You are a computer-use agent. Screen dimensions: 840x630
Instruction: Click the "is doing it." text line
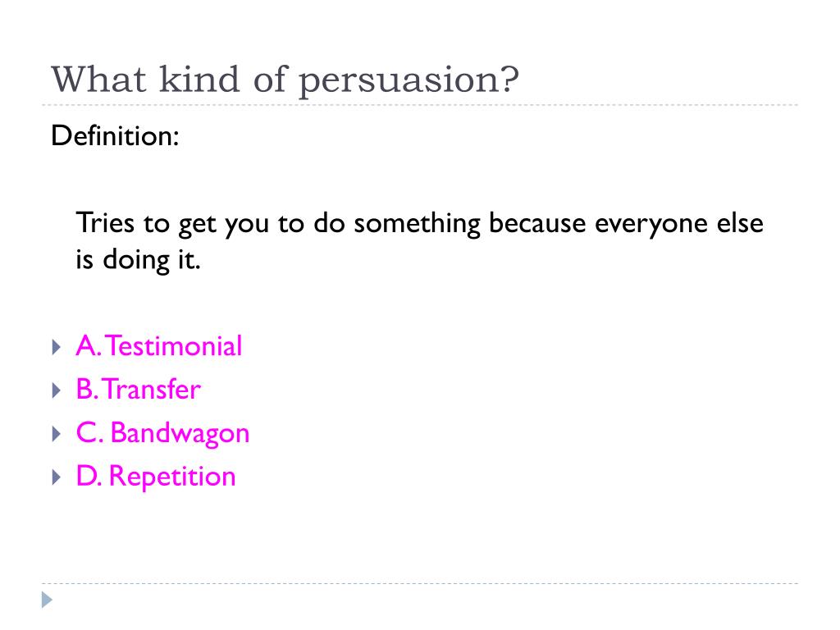coord(138,261)
